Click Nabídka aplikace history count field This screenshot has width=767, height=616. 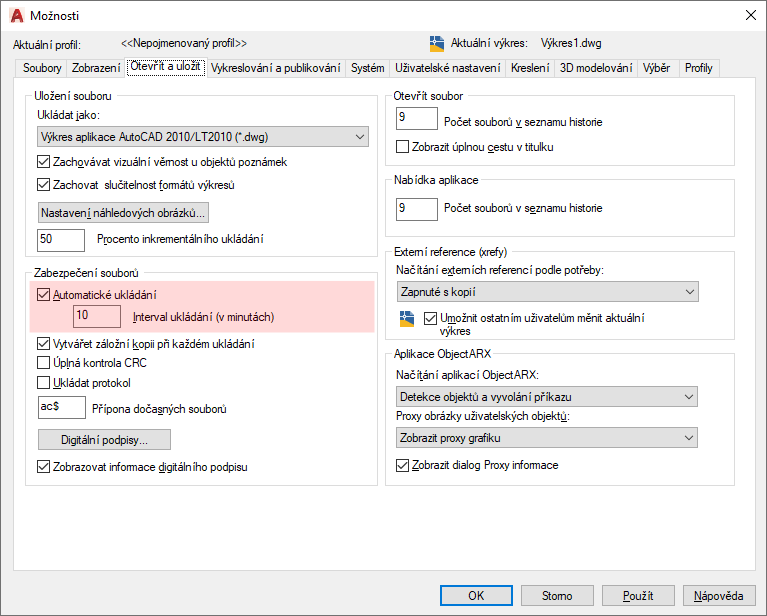click(417, 209)
